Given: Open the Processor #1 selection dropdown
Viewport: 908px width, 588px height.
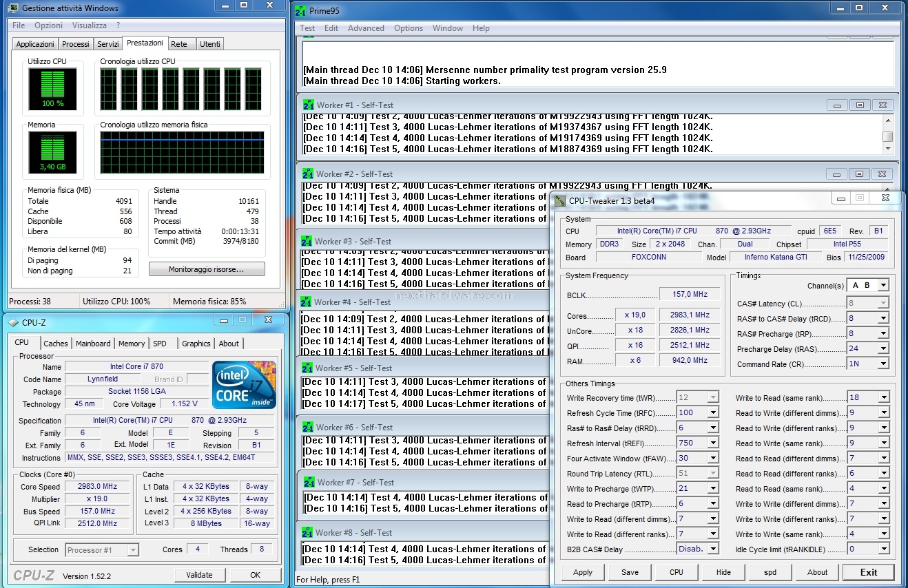Looking at the screenshot, I should point(103,549).
